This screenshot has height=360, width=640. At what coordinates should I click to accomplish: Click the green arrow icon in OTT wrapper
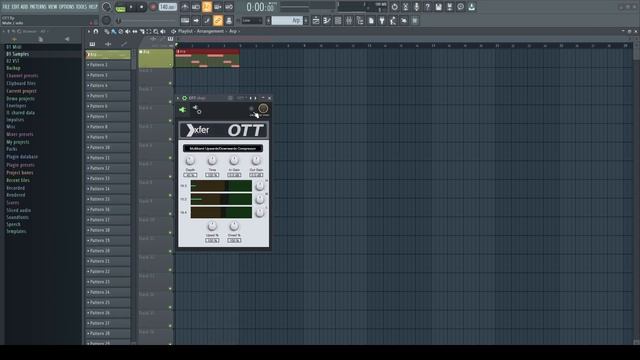coord(182,110)
